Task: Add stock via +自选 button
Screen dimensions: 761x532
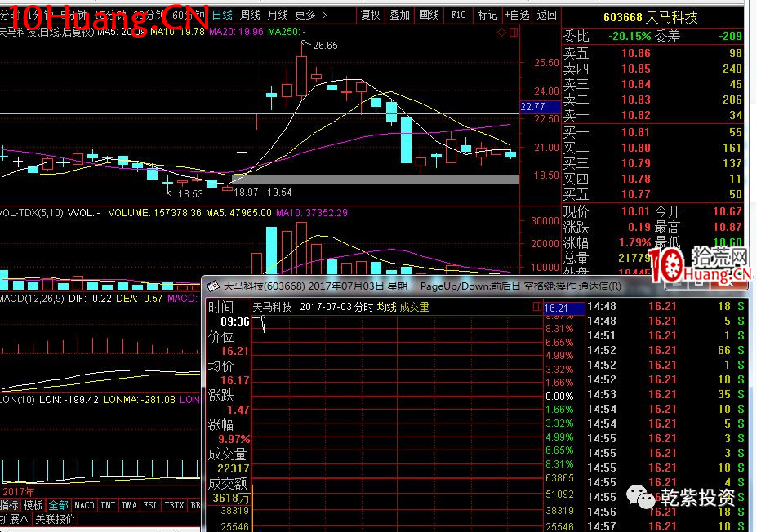Action: coord(517,15)
